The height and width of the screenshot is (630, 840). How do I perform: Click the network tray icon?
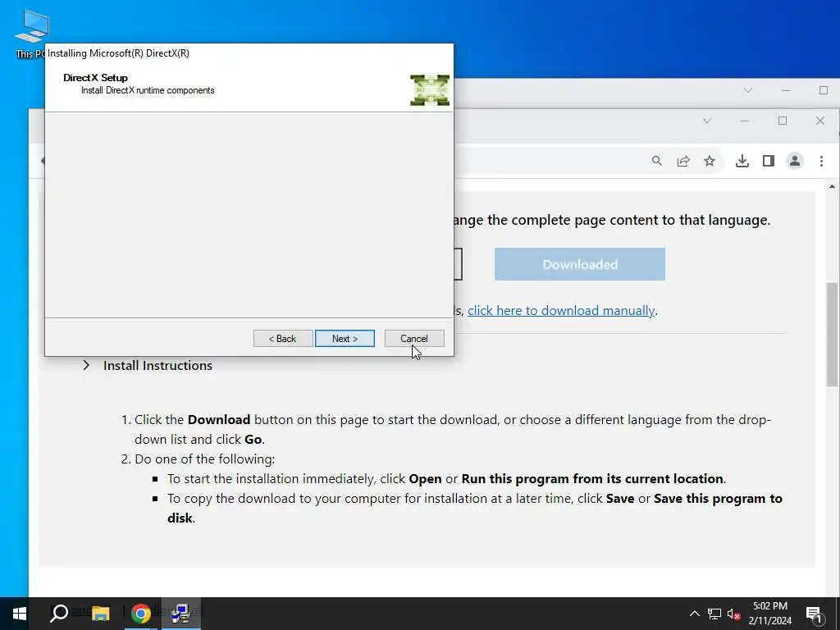[x=714, y=614]
